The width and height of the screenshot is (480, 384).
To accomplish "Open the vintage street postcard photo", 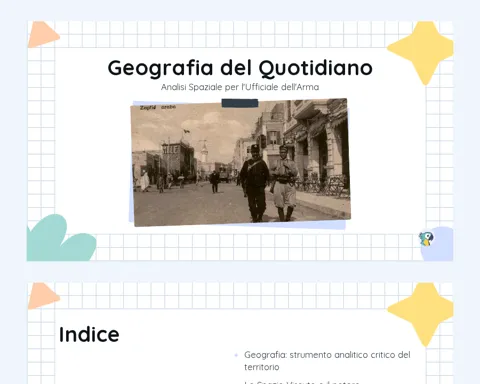I will (240, 162).
